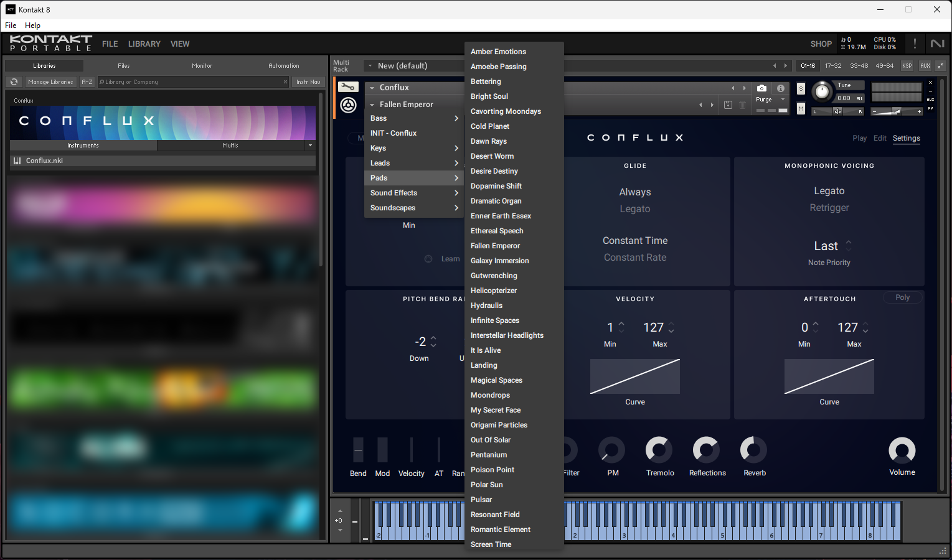
Task: Click the Instr Nav button
Action: pyautogui.click(x=308, y=82)
